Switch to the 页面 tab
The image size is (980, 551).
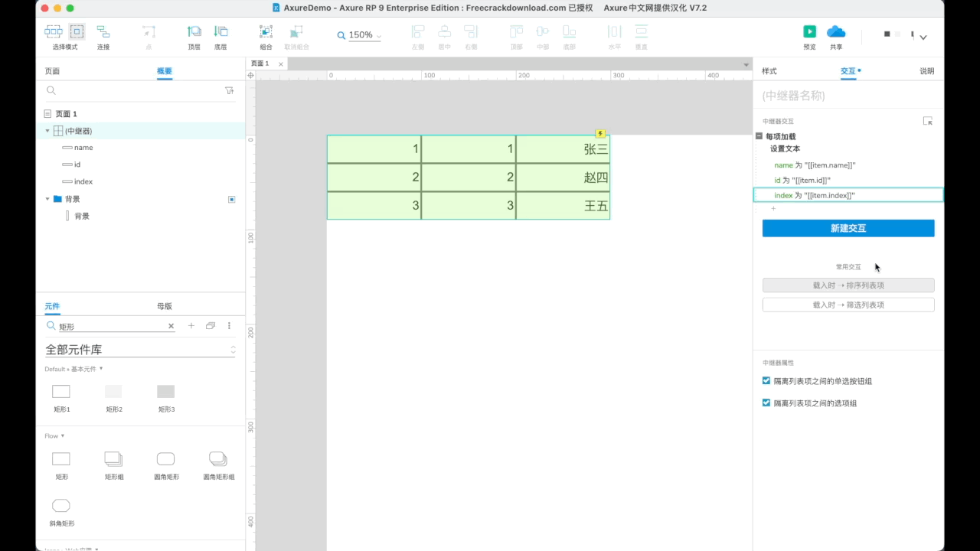click(52, 71)
